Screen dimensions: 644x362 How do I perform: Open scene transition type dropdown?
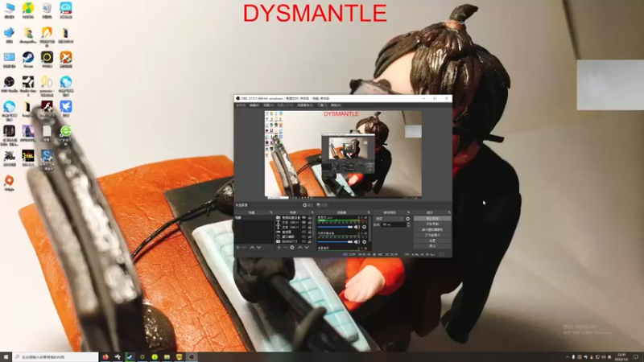tap(390, 219)
